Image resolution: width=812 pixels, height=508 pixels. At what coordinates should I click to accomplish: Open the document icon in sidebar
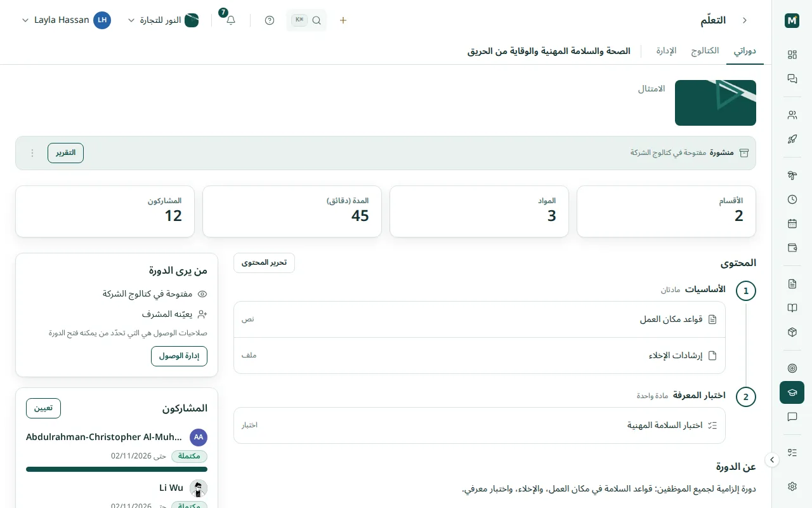pos(792,284)
